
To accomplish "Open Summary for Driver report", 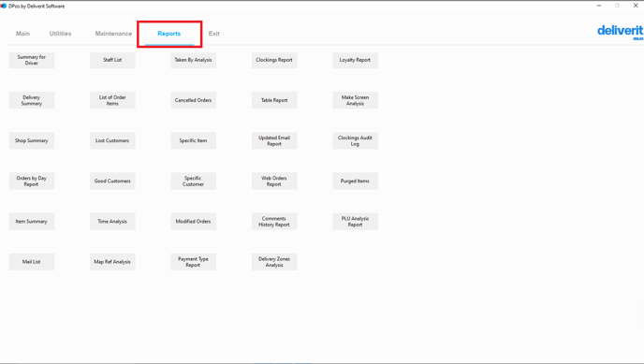I will coord(32,60).
